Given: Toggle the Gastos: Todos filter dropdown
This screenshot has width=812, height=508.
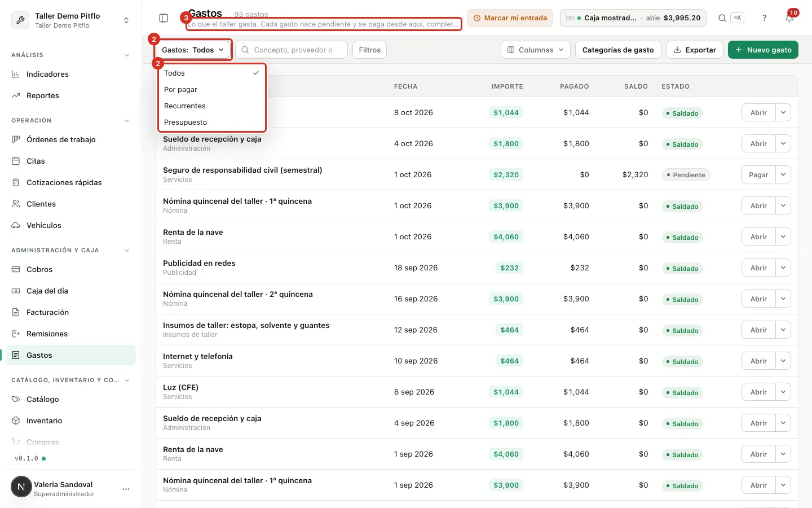Looking at the screenshot, I should click(x=193, y=50).
